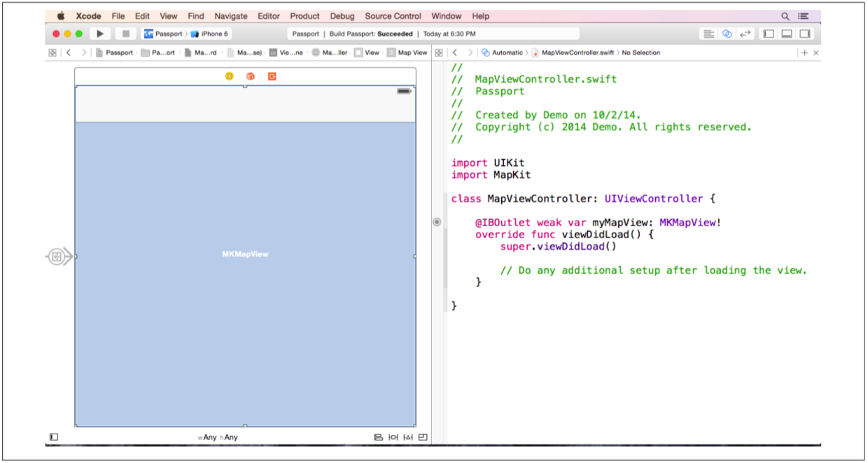
Task: Switch to the Assistant editor
Action: pyautogui.click(x=727, y=34)
